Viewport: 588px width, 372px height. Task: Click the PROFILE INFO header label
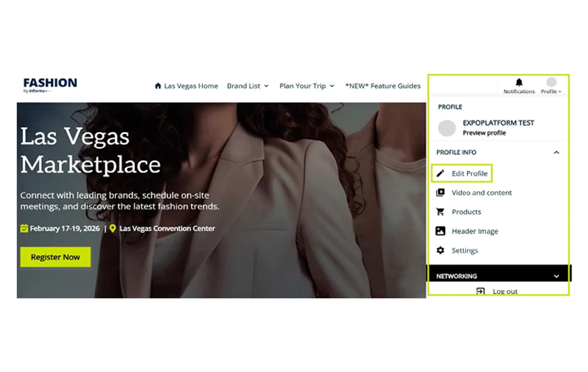456,152
